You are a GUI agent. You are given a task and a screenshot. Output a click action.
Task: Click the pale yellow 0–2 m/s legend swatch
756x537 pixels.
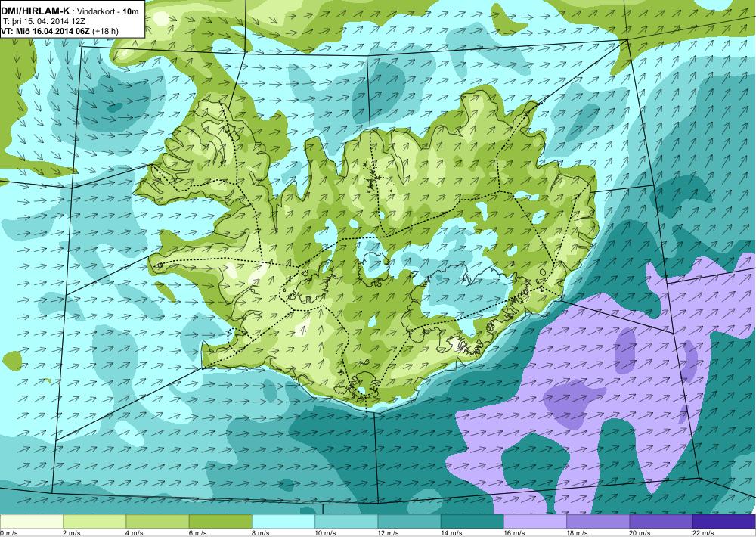coord(31,522)
